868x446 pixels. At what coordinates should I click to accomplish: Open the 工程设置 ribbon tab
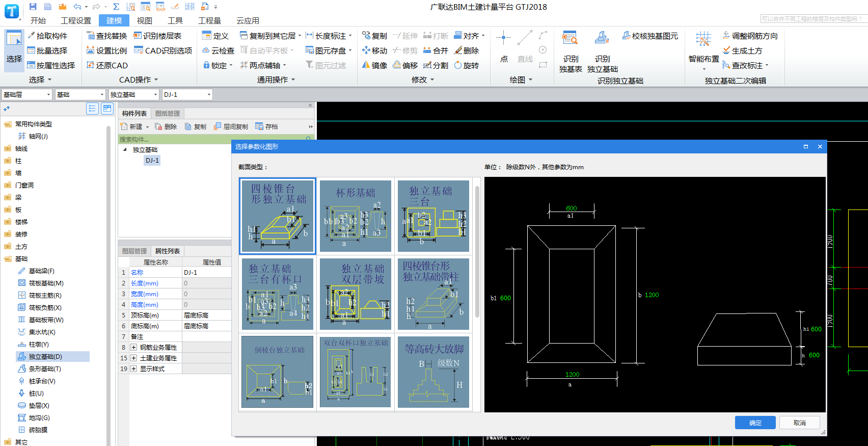click(76, 20)
